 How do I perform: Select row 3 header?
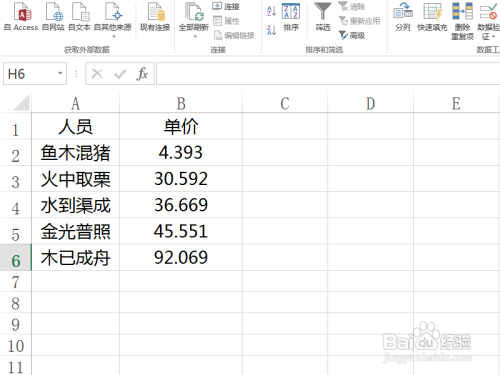tap(15, 179)
